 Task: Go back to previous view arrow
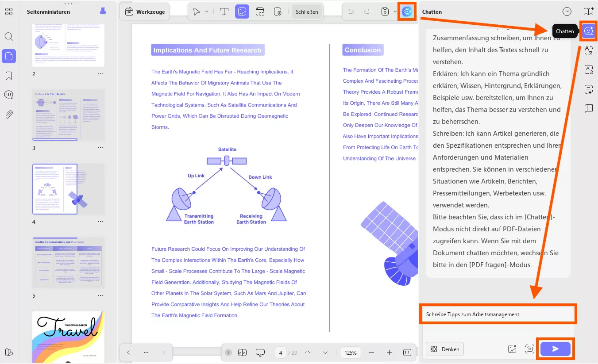128,353
